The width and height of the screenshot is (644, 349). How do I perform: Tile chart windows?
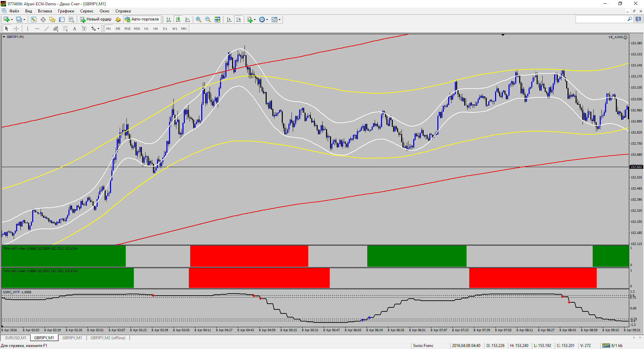click(217, 19)
